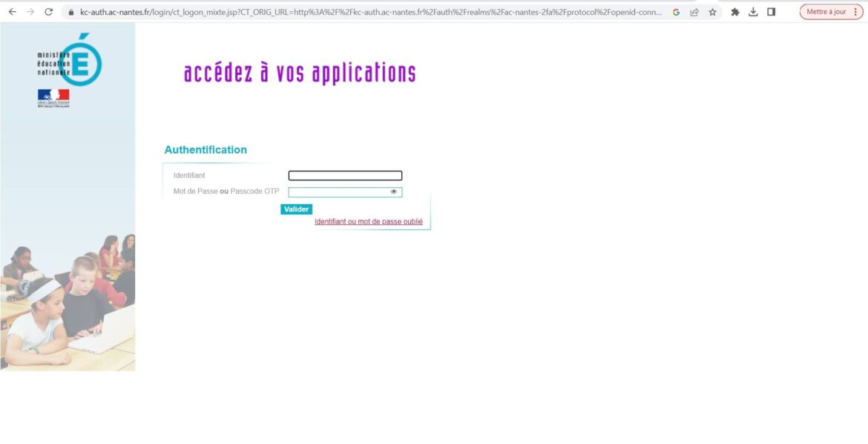
Task: Focus the Mot de Passe ou Passcode OTP field
Action: [x=346, y=192]
